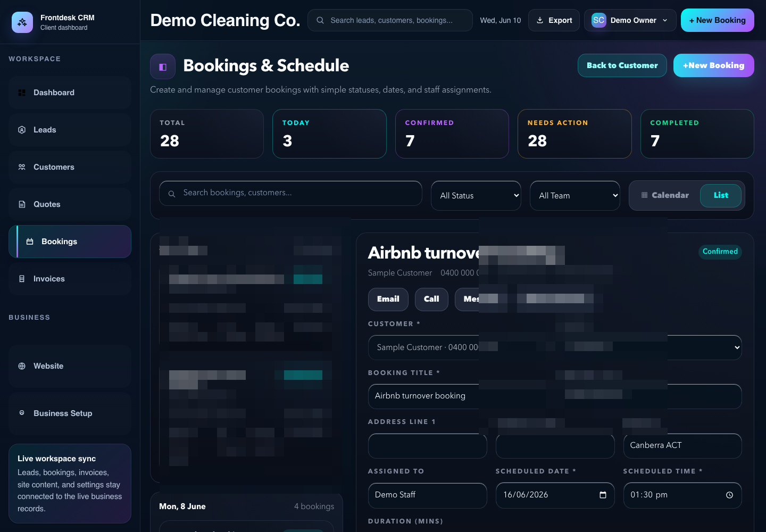This screenshot has height=532, width=766.
Task: Click the Canberra ACT address field
Action: [x=682, y=446]
